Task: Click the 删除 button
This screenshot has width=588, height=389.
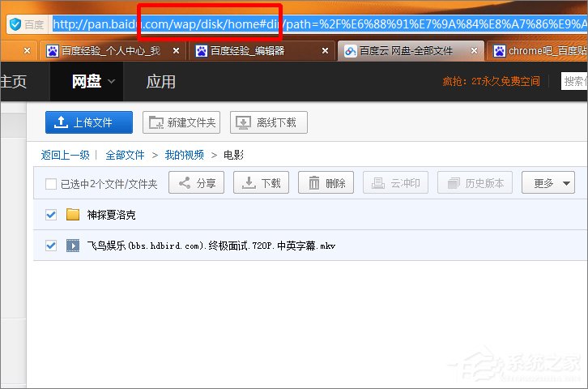Action: click(326, 182)
